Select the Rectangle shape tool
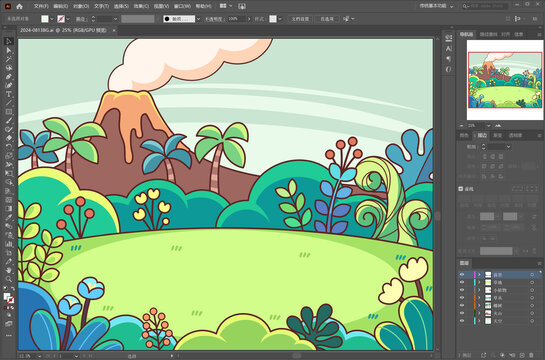The image size is (545, 360). click(x=9, y=112)
